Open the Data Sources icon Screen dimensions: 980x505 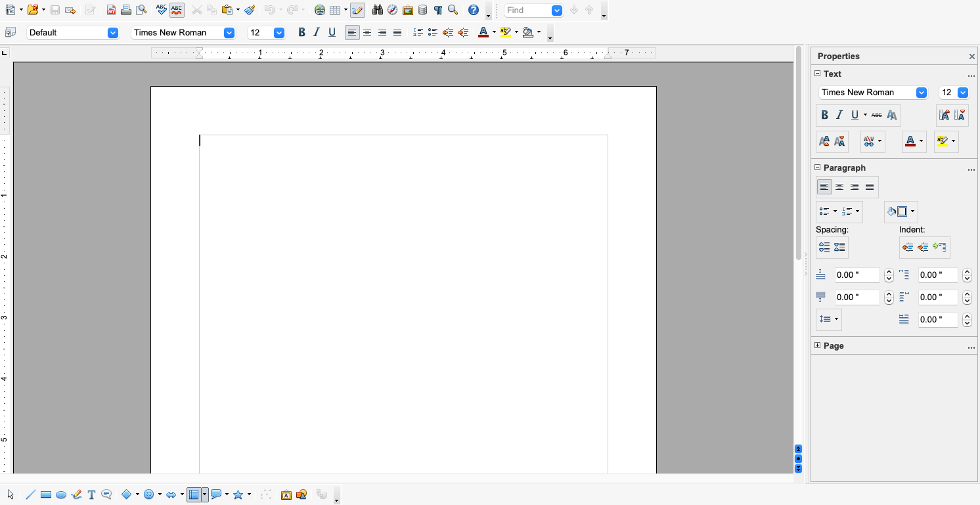click(422, 10)
